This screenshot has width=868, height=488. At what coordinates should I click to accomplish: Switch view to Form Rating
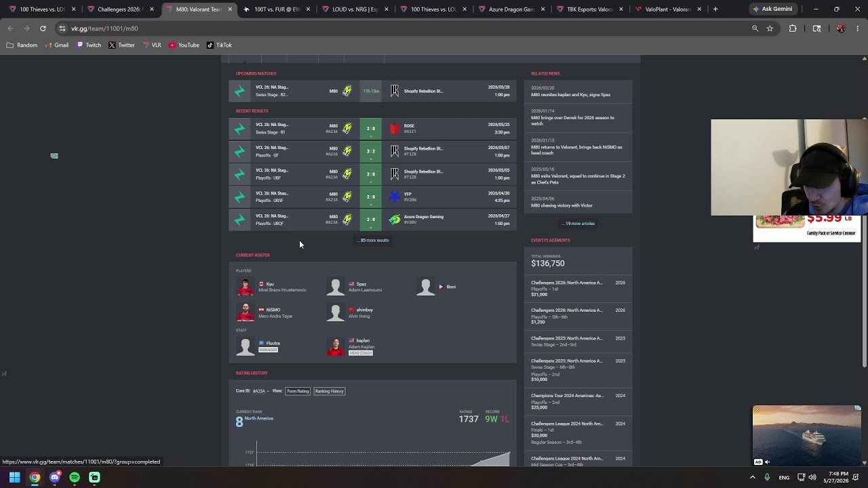[x=298, y=391]
